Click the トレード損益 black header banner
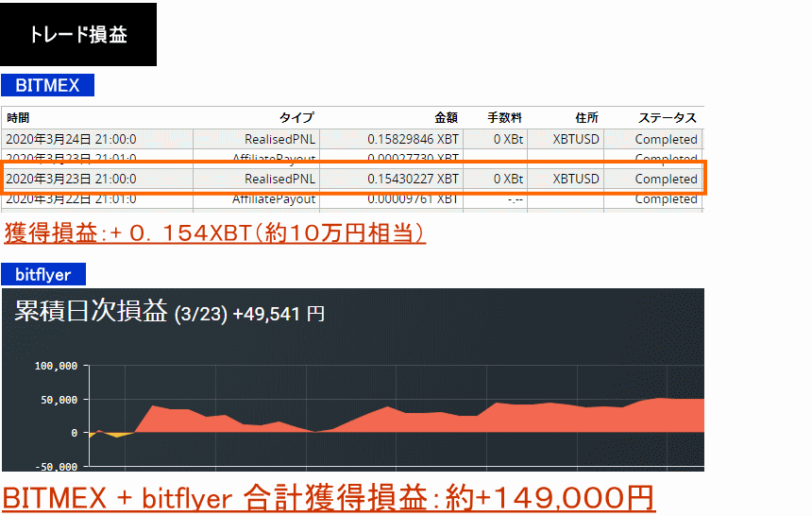This screenshot has width=812, height=516. click(78, 35)
